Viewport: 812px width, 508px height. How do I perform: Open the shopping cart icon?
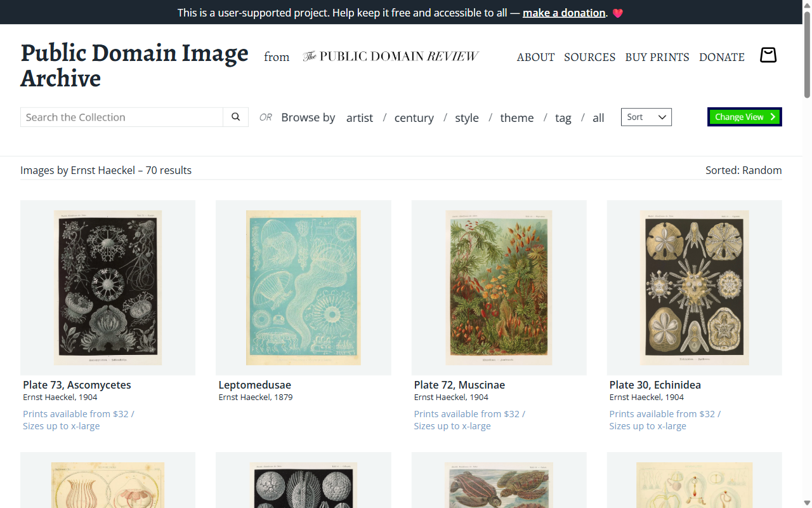point(768,56)
